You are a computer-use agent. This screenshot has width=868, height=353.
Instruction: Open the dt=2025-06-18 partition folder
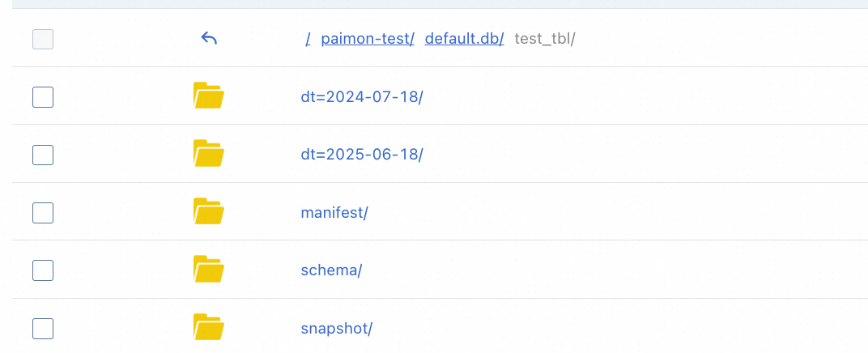(362, 154)
